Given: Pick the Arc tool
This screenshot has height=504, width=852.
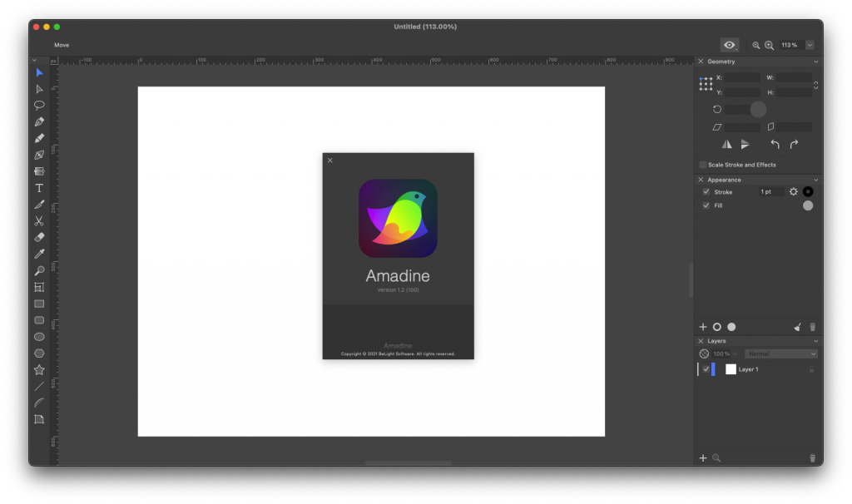Looking at the screenshot, I should click(39, 403).
